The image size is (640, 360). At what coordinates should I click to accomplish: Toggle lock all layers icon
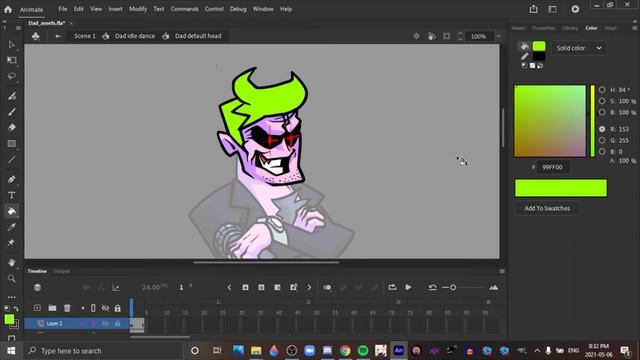(118, 308)
